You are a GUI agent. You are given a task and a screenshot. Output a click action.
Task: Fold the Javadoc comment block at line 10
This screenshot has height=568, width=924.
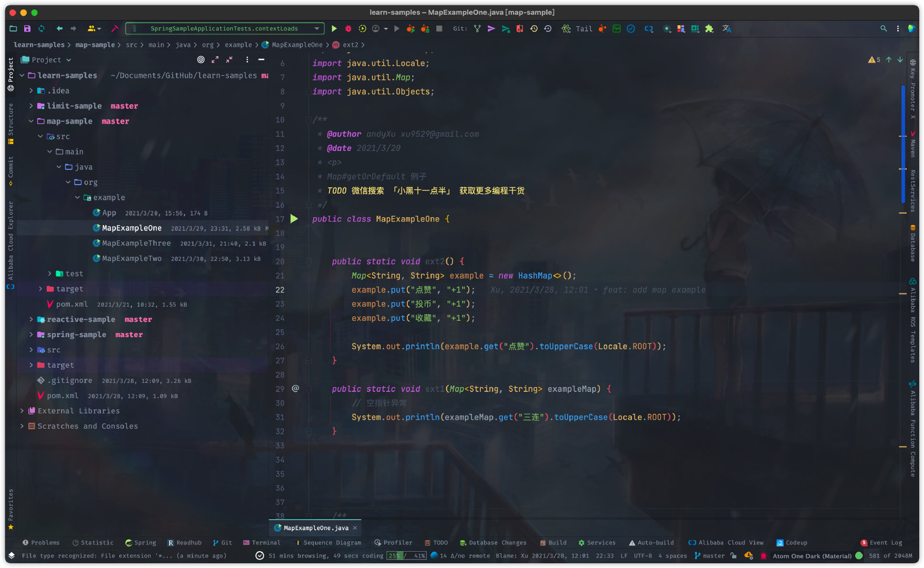click(309, 120)
